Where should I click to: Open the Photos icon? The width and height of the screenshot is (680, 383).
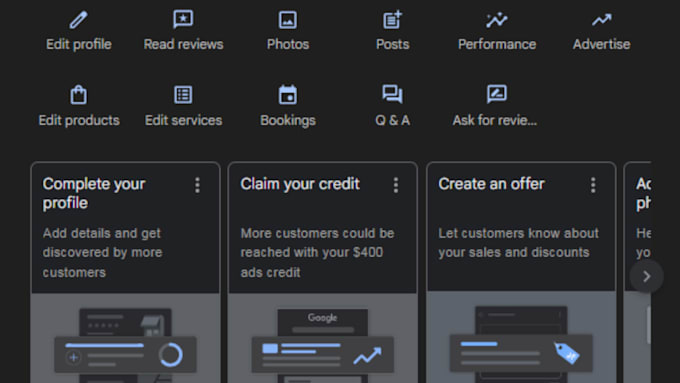click(x=288, y=20)
